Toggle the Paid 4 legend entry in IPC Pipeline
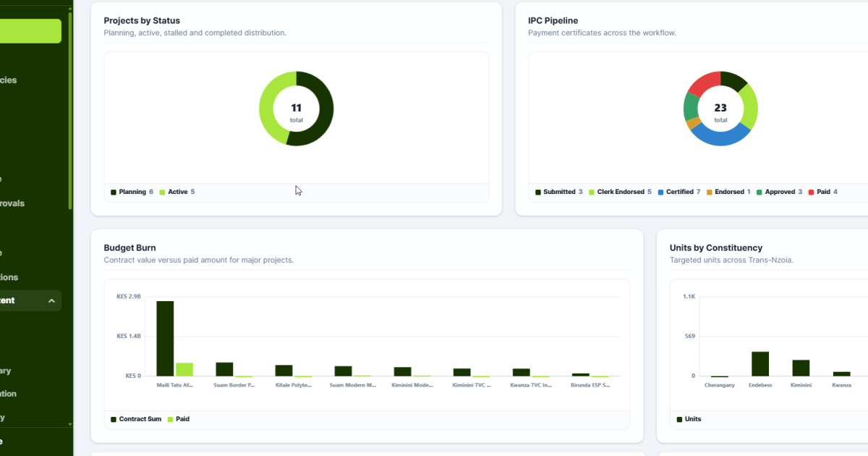This screenshot has width=868, height=456. (822, 192)
